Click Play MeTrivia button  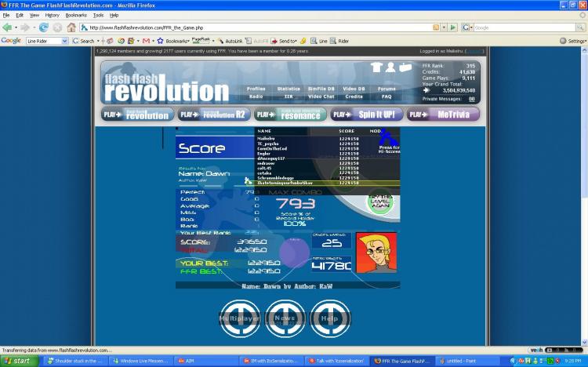(x=443, y=114)
